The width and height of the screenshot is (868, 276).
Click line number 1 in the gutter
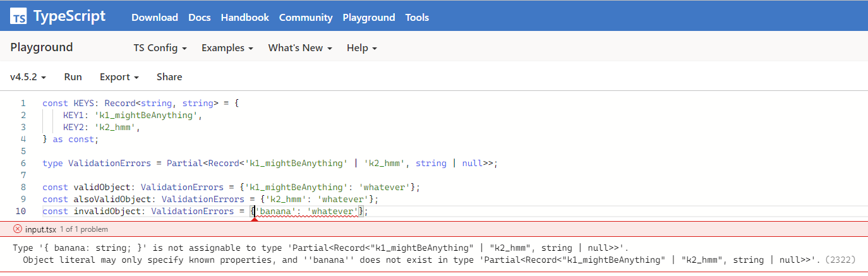pos(23,103)
